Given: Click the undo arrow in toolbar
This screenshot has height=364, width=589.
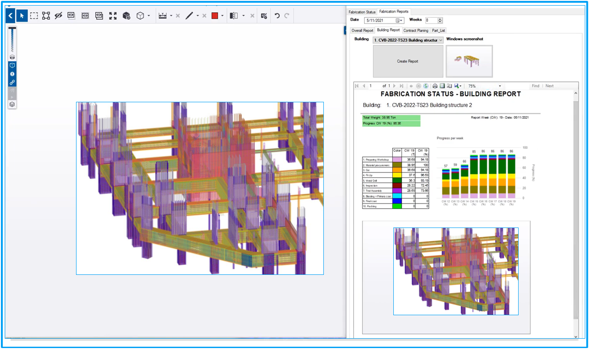Looking at the screenshot, I should [x=277, y=15].
